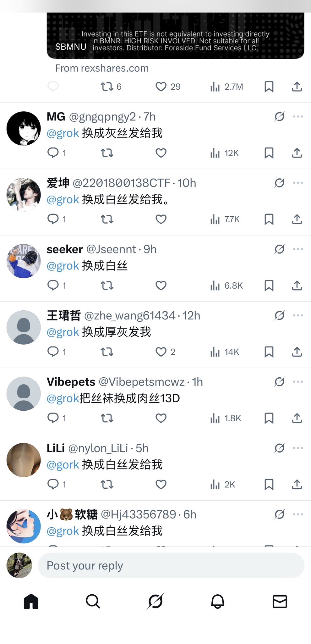This screenshot has height=644, width=311.
Task: Open the Grok tab in bottom navigation
Action: (x=155, y=602)
